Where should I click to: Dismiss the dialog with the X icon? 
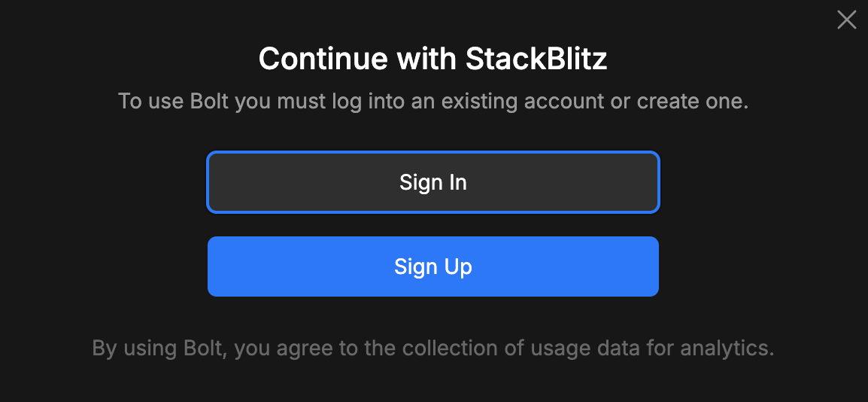847,20
